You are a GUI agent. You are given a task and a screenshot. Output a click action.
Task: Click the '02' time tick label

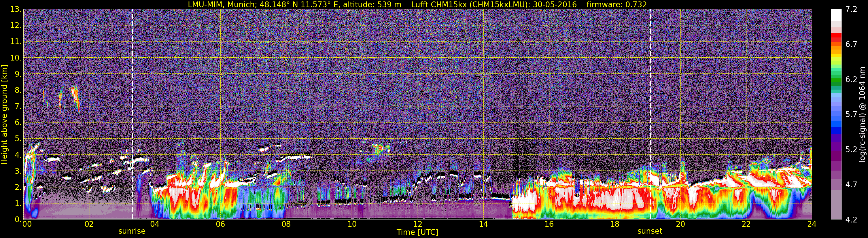click(89, 224)
